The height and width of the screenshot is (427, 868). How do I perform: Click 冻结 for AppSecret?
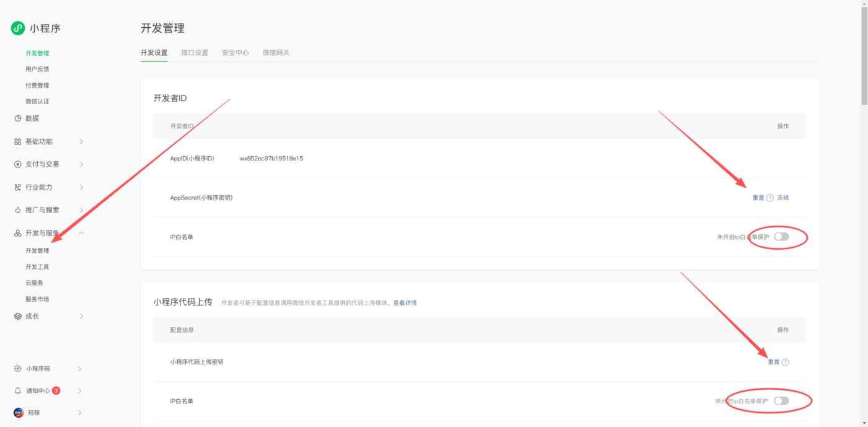coord(783,198)
